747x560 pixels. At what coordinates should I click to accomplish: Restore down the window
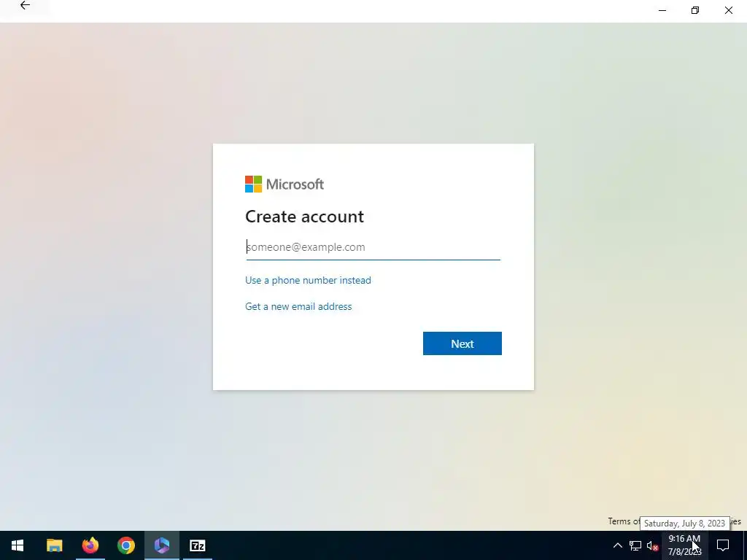(x=695, y=10)
